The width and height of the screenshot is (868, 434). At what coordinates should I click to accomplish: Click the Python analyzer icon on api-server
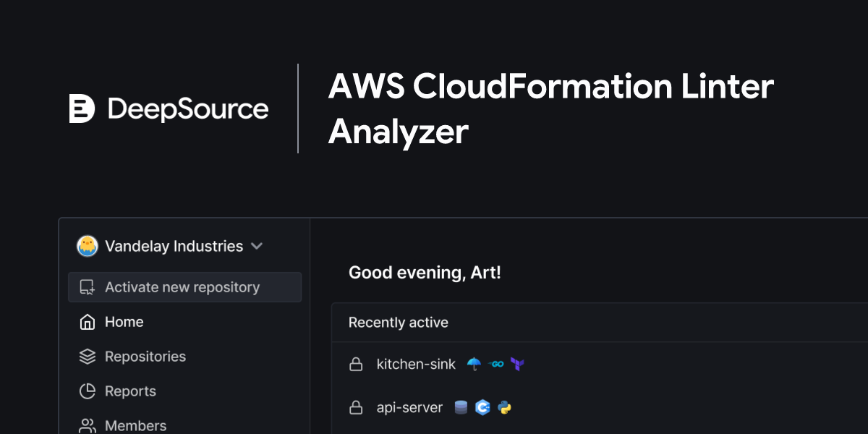[505, 407]
